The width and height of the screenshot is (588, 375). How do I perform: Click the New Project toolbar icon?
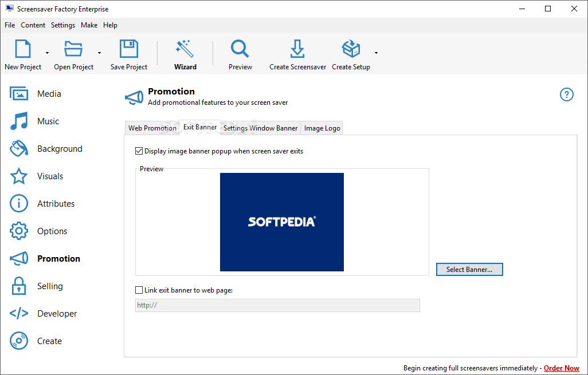click(x=23, y=49)
